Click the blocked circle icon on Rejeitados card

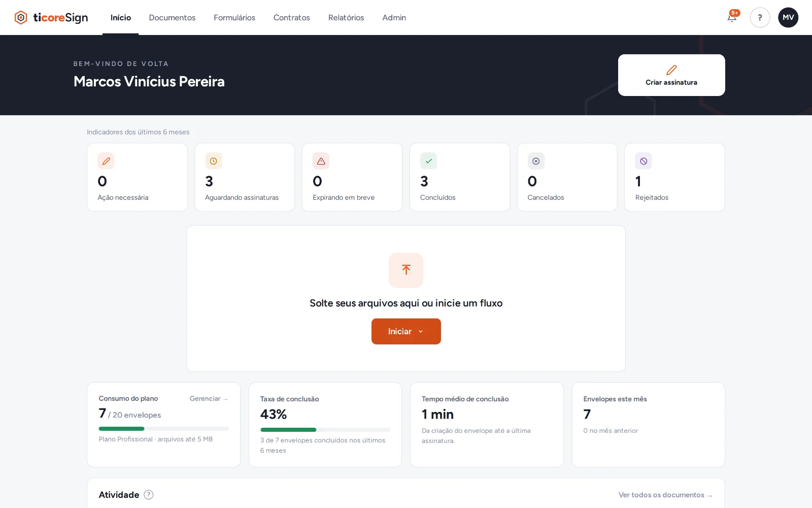click(644, 161)
